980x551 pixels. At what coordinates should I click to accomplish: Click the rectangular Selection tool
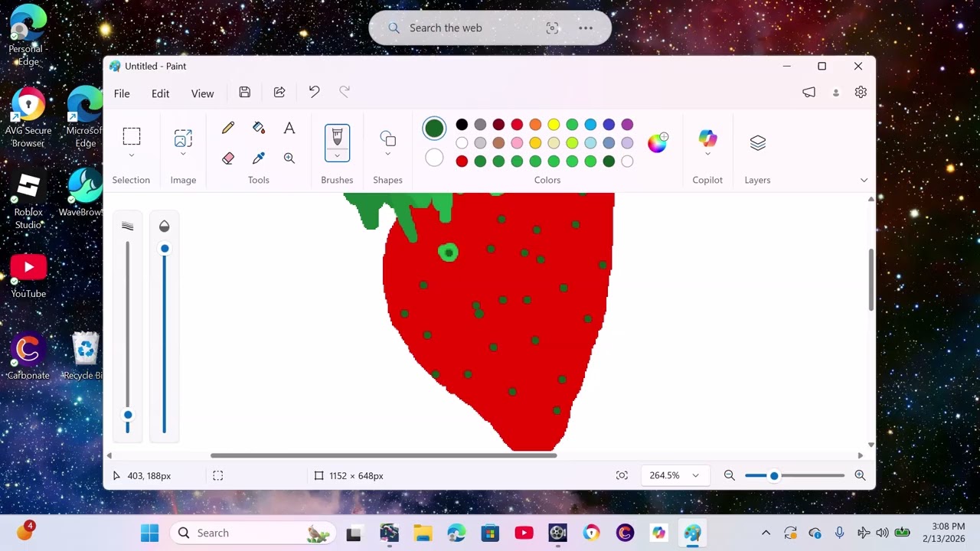(132, 136)
